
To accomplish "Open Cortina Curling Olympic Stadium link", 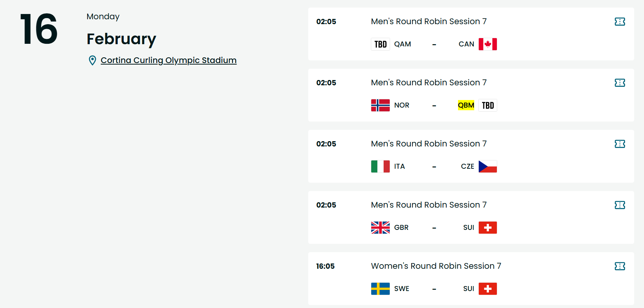I will (169, 60).
